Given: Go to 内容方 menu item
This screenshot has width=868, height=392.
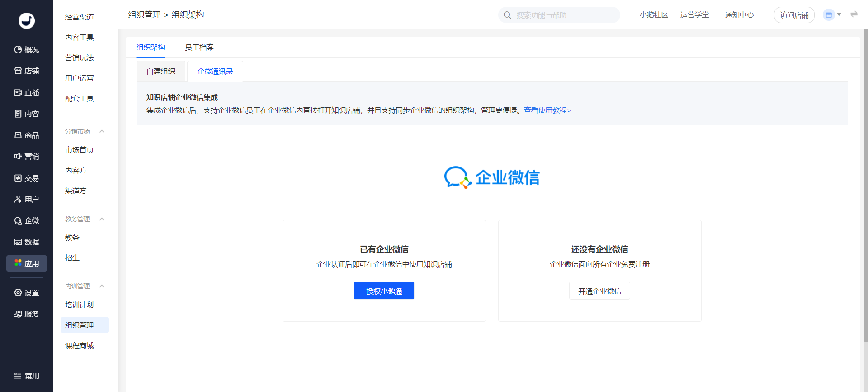Looking at the screenshot, I should 76,170.
